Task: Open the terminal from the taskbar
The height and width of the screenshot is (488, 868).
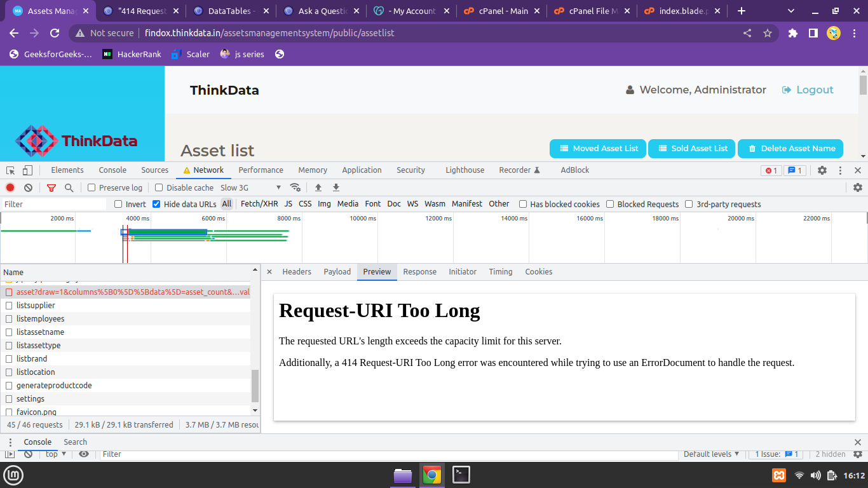Action: pos(460,474)
